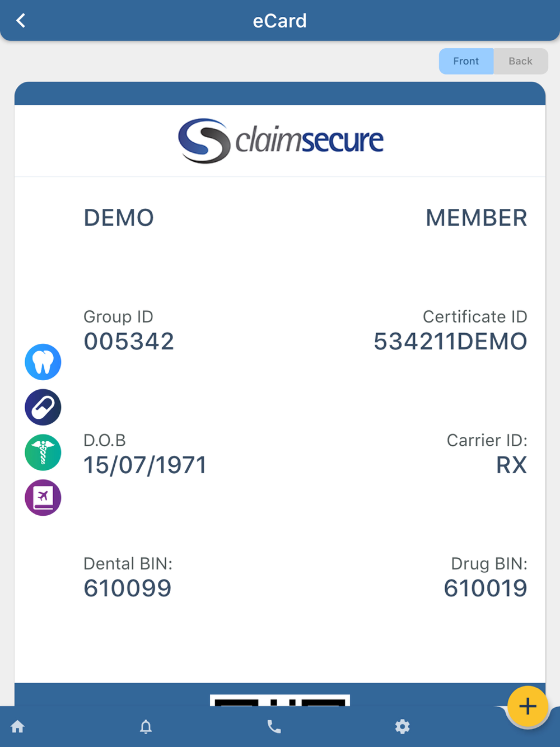Switch to the Back card view
This screenshot has height=747, width=560.
(x=520, y=61)
